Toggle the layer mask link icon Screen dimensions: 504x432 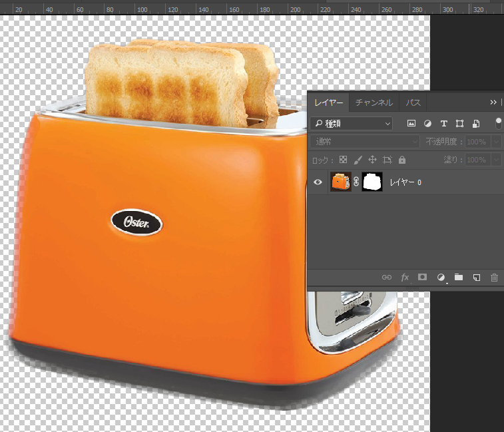point(356,182)
